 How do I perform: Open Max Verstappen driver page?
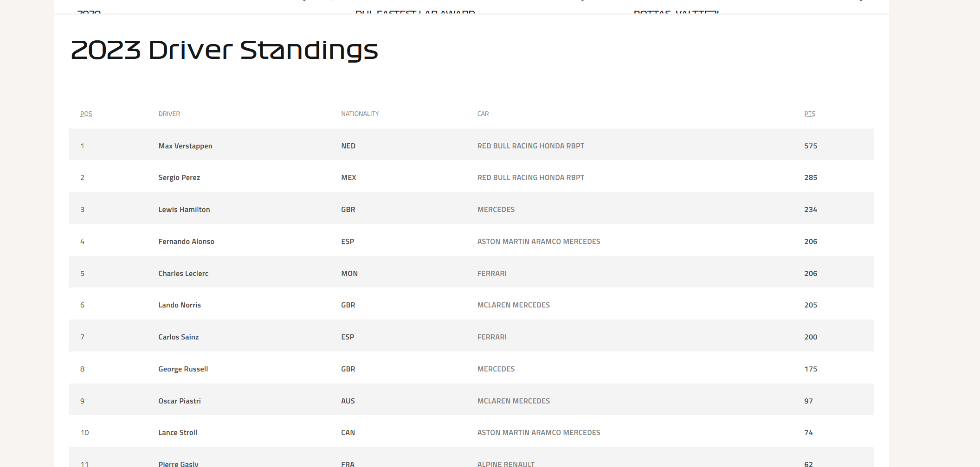185,146
